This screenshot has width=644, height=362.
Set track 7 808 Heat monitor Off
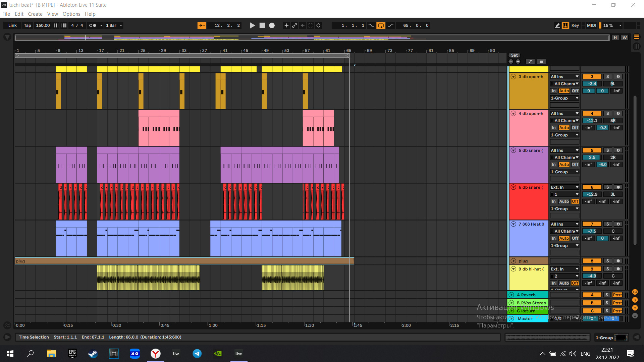tap(575, 238)
